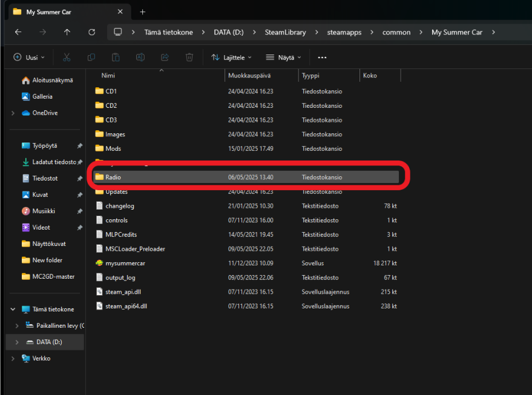
Task: Click the Cut scissors icon
Action: (x=67, y=58)
